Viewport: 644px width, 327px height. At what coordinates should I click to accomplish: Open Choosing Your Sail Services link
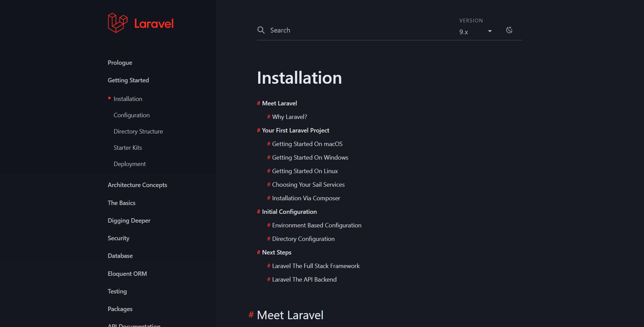coord(308,185)
